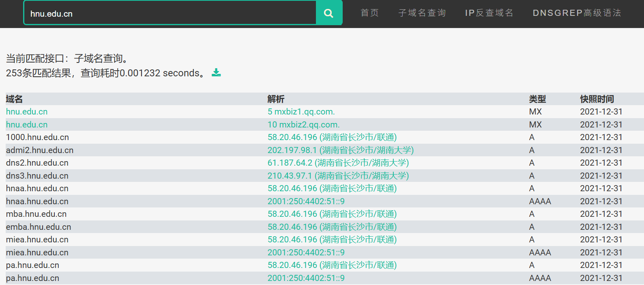Click the 10 mxbiz2.qq.com. record link

click(x=303, y=125)
